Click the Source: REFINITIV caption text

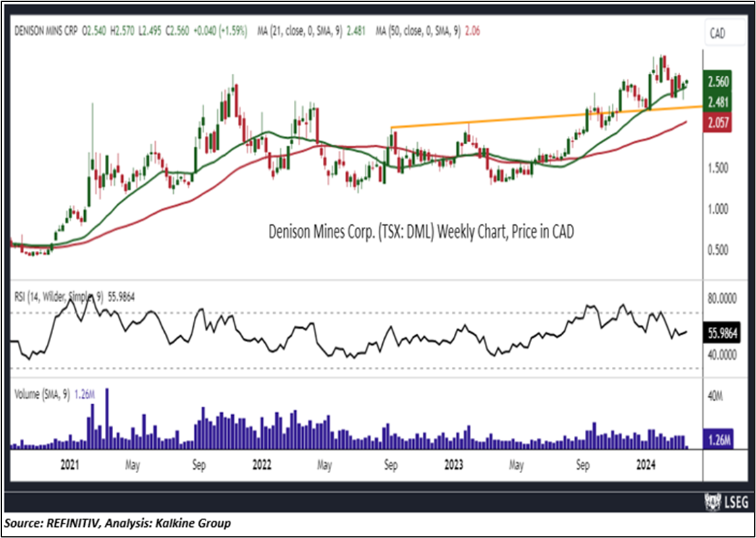click(x=118, y=523)
